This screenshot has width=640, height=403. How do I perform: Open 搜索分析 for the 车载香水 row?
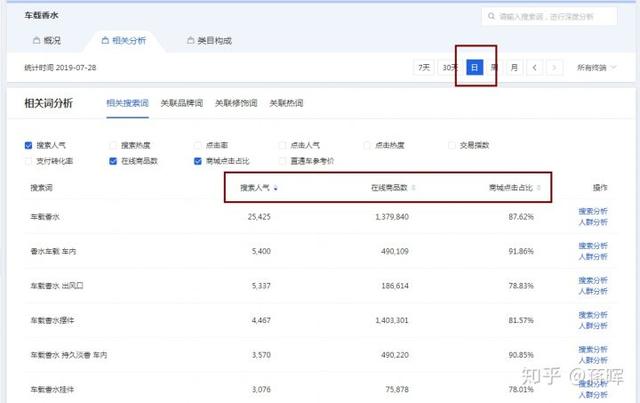[593, 211]
